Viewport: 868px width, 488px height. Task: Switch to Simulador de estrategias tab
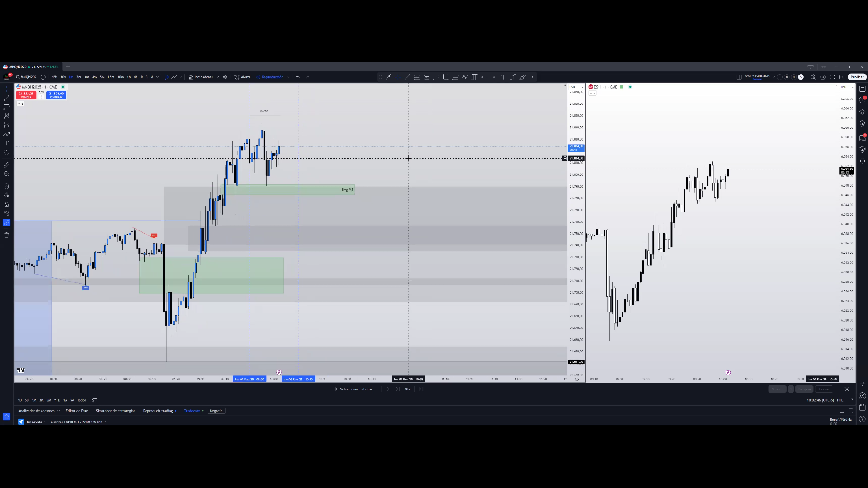(115, 411)
